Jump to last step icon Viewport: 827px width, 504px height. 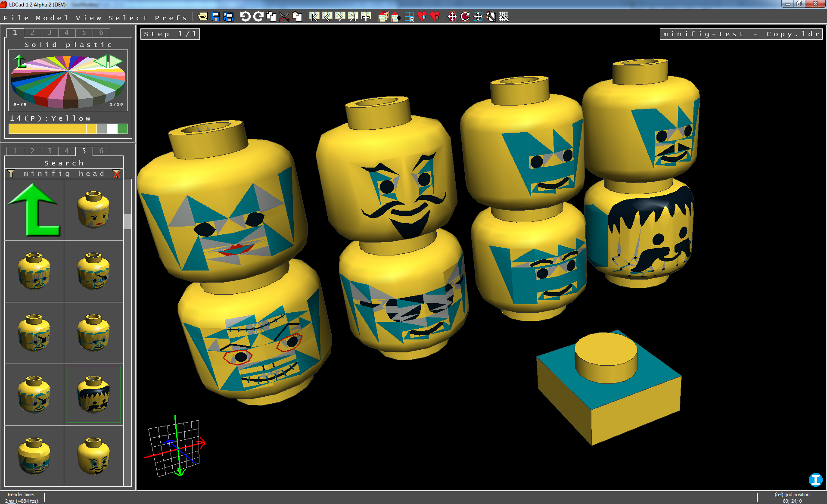(353, 17)
